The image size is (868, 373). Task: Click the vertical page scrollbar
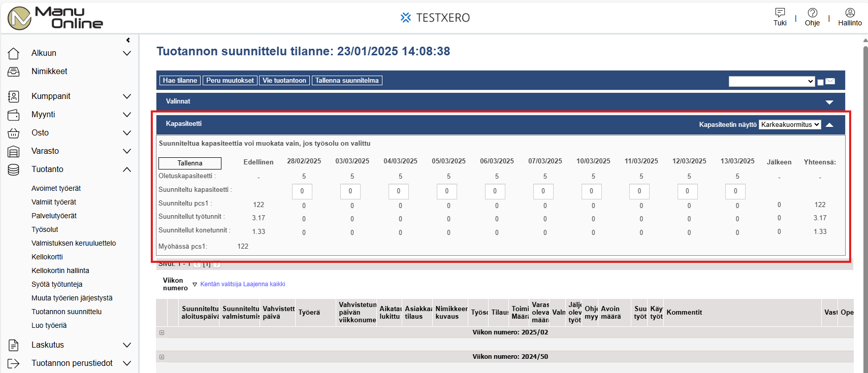click(865, 208)
